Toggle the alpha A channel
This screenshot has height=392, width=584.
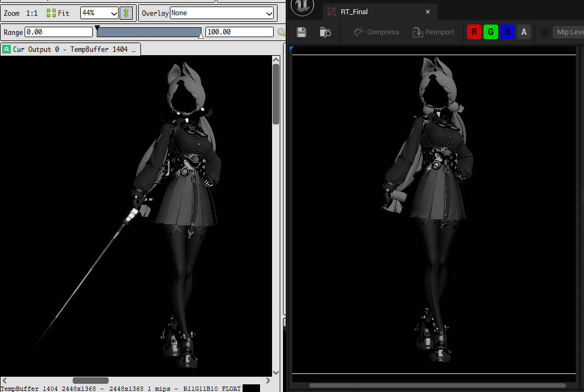tap(524, 32)
